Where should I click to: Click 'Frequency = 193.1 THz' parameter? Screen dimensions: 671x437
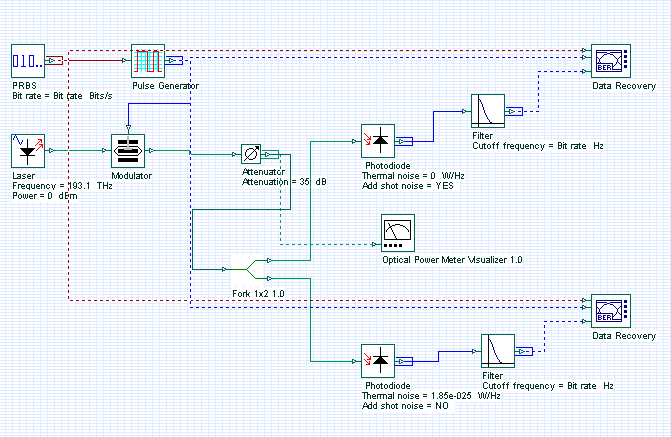pos(62,186)
